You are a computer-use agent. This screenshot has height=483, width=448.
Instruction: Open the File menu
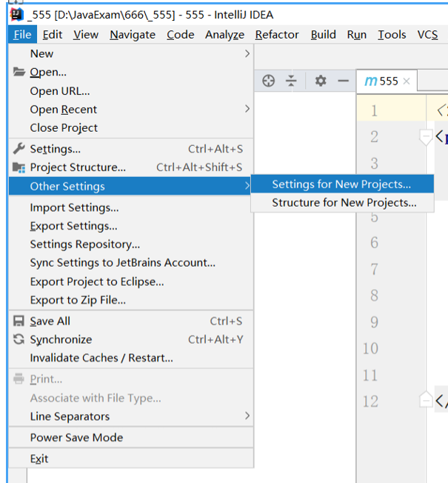click(x=22, y=35)
